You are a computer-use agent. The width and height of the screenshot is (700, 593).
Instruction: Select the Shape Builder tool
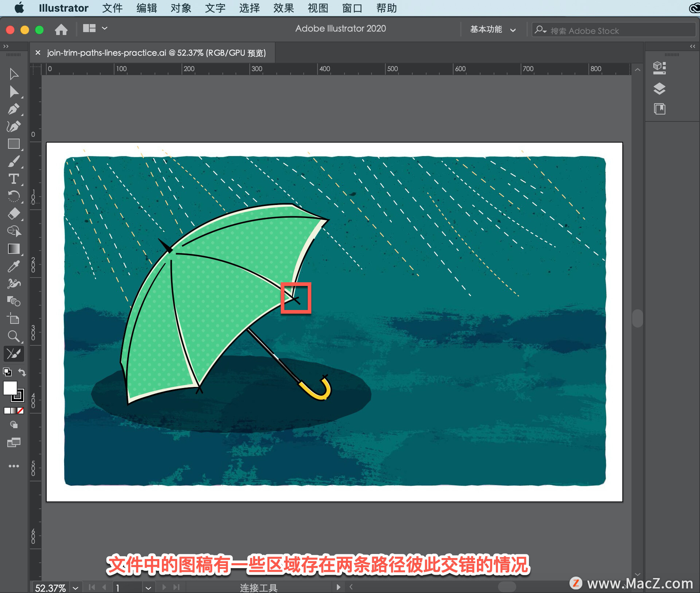coord(14,231)
